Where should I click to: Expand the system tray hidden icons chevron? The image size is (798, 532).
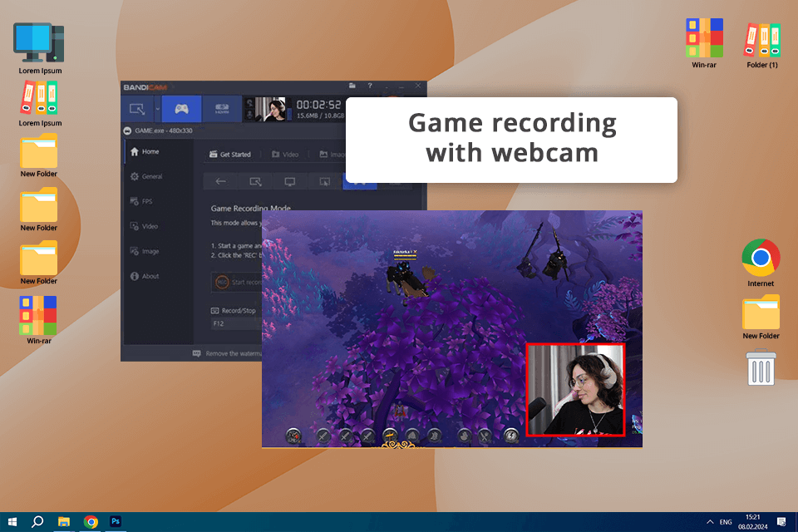click(x=710, y=522)
